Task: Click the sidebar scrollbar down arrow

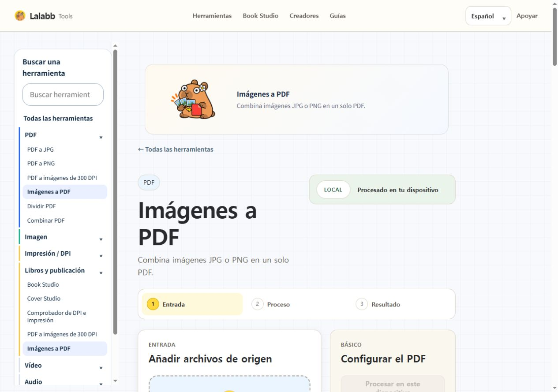Action: pos(116,381)
